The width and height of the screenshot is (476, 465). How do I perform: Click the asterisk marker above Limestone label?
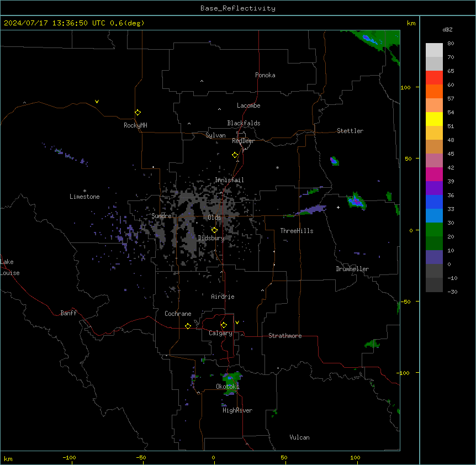point(84,191)
